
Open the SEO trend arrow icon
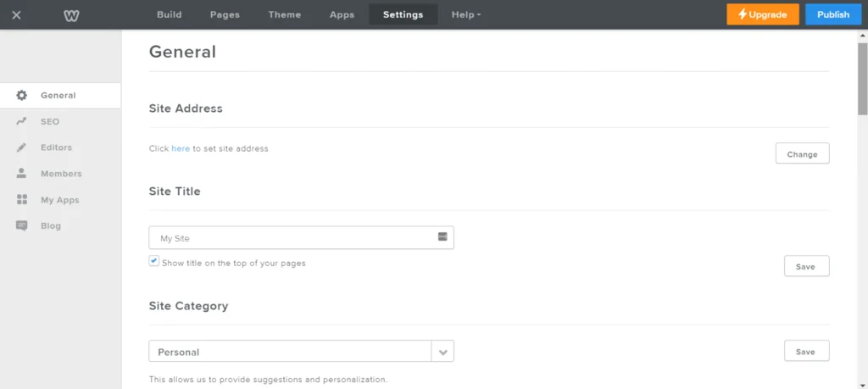tap(22, 122)
